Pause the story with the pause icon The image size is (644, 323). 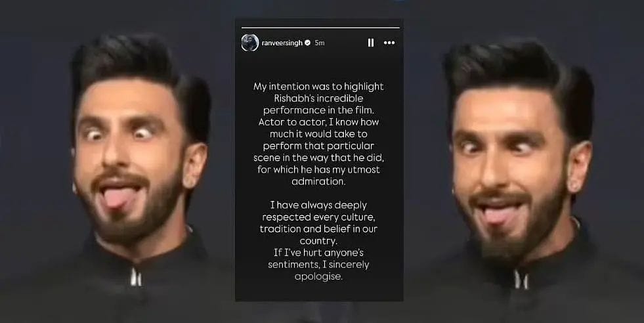pyautogui.click(x=370, y=43)
